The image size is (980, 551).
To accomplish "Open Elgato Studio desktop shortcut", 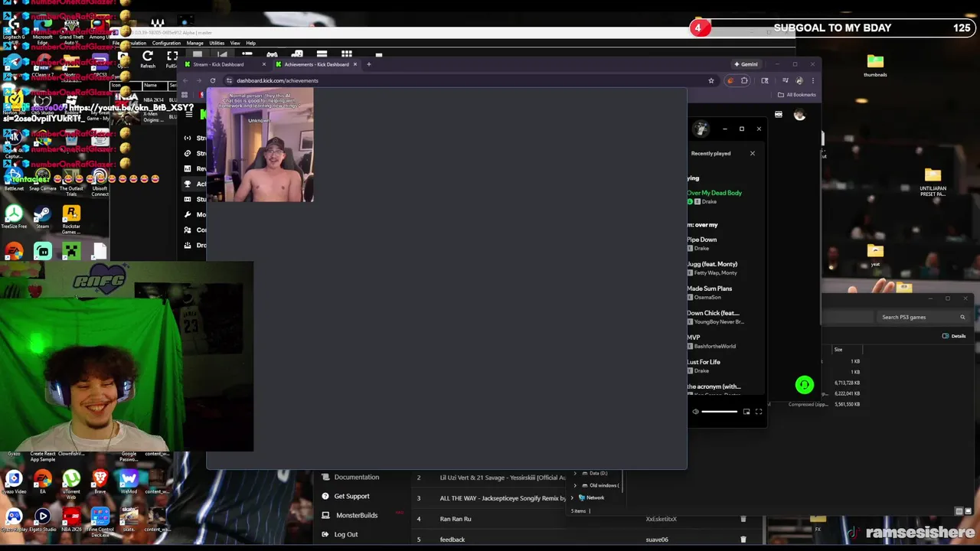I will 42,520.
